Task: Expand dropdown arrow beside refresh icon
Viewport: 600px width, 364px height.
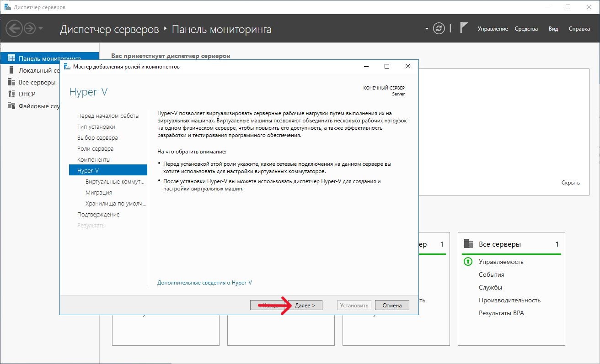Action: (x=427, y=29)
